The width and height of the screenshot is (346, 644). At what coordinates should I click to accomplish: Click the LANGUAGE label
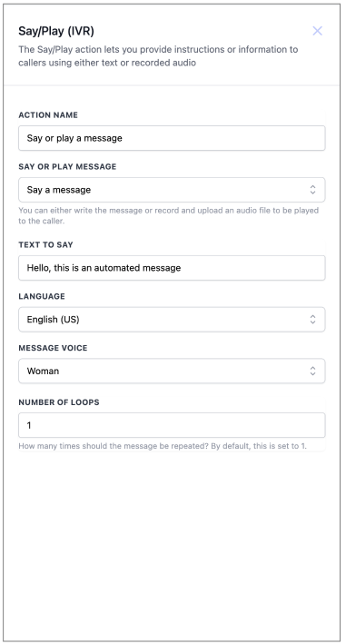(42, 296)
